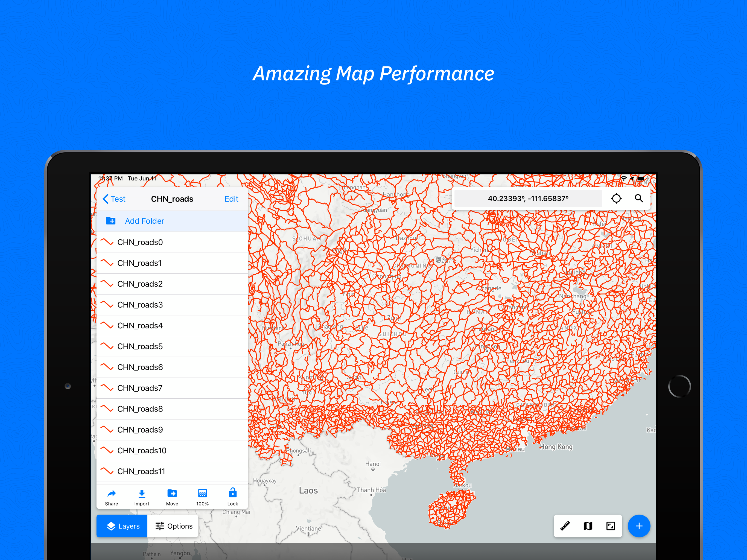Click the locate-me crosshair icon
Image resolution: width=747 pixels, height=560 pixels.
[616, 198]
